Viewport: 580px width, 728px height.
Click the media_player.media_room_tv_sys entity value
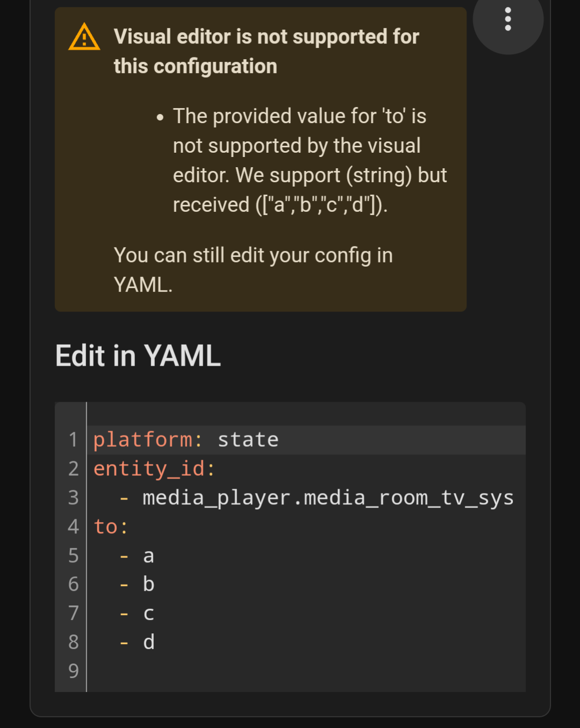tap(328, 498)
